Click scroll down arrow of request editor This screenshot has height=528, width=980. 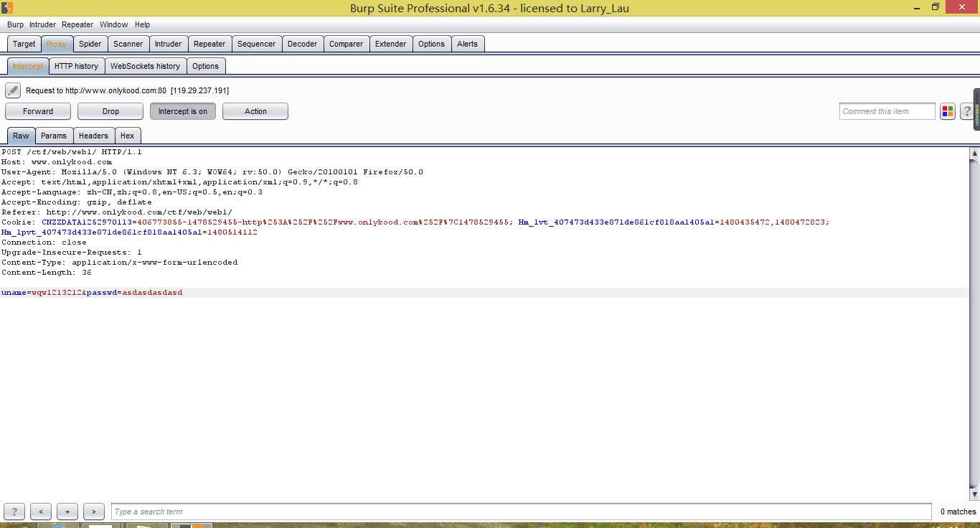tap(974, 495)
